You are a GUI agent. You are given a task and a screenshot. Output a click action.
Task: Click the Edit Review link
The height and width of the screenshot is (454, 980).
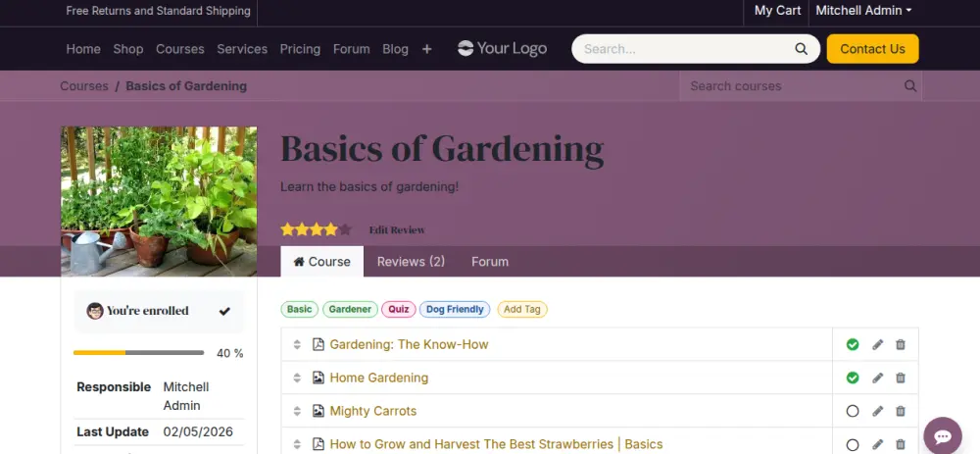tap(397, 230)
